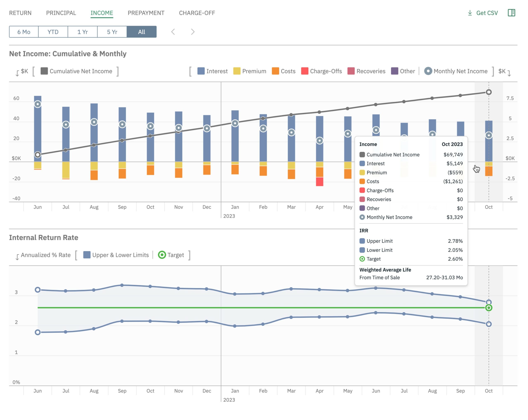Select the 6 Mo time range
This screenshot has height=420, width=528.
(x=24, y=32)
